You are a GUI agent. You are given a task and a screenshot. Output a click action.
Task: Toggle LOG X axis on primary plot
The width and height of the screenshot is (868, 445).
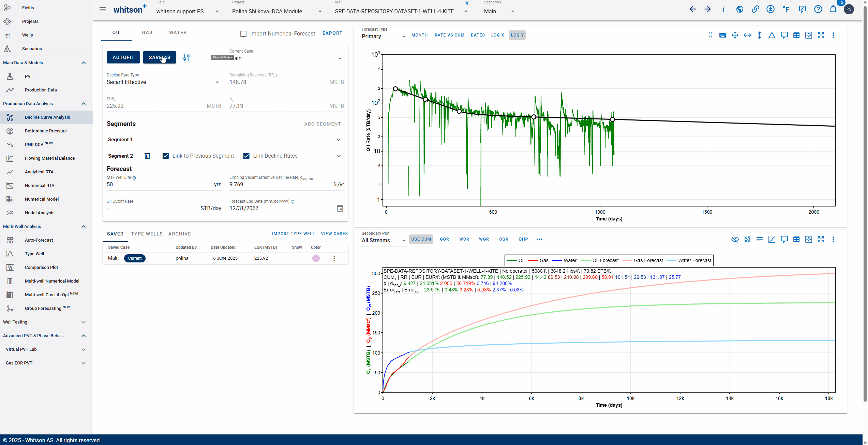click(497, 35)
